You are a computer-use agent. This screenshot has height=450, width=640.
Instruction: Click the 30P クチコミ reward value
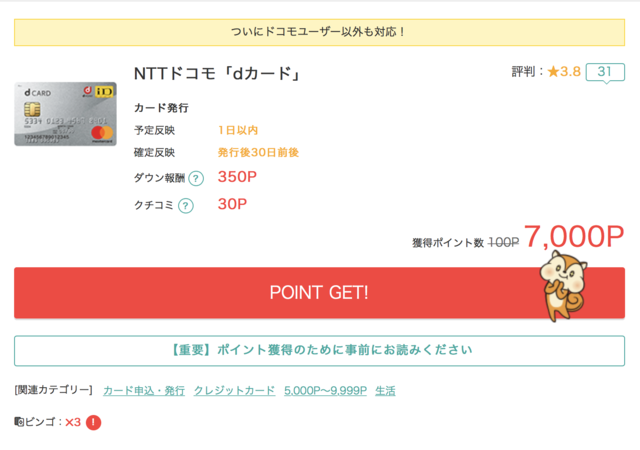232,204
